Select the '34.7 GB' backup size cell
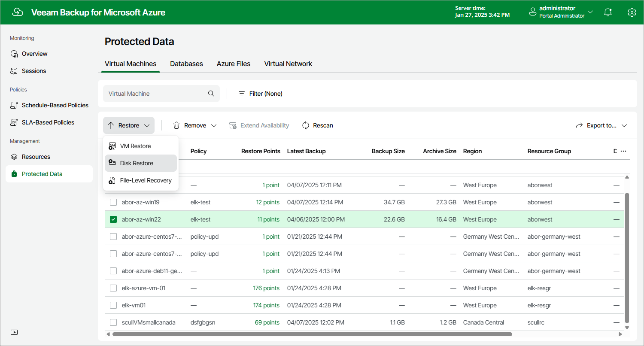 click(395, 202)
